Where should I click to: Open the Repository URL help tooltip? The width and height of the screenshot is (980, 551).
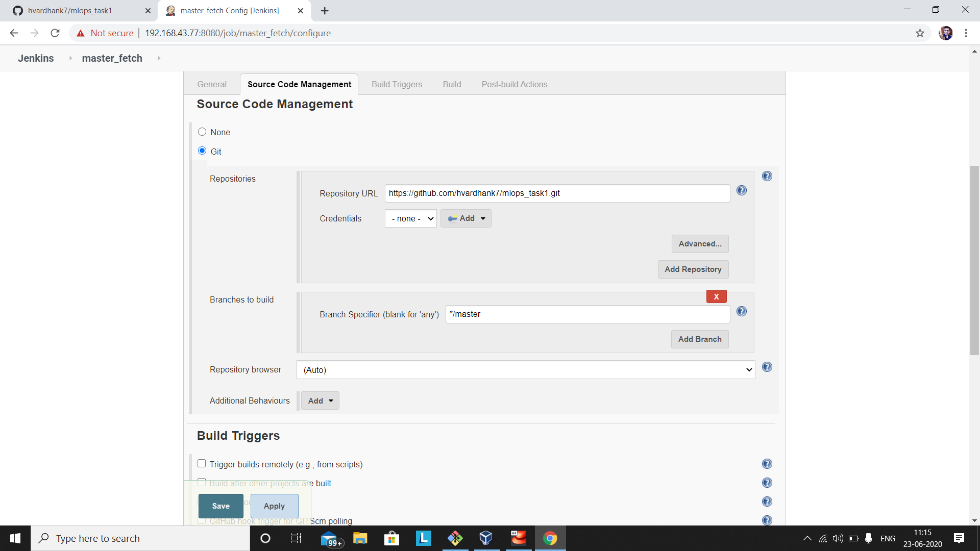point(742,190)
